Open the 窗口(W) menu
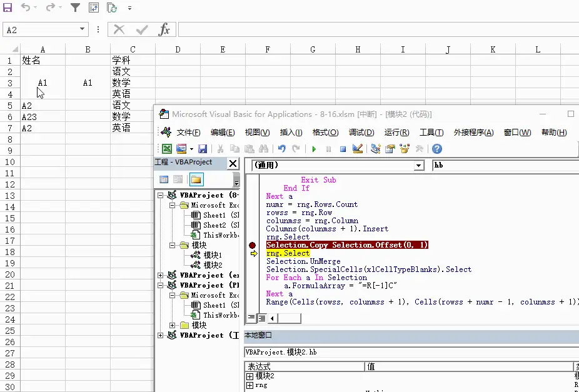 click(517, 133)
